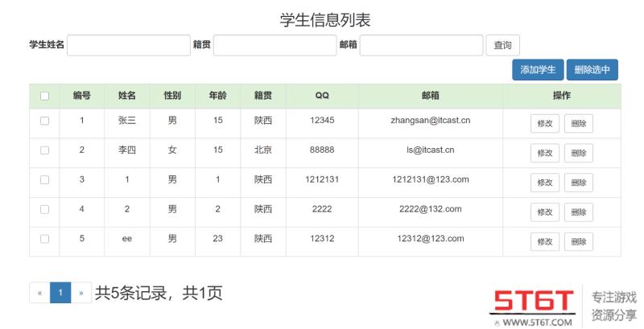This screenshot has height=329, width=644.
Task: Go to previous page using « arrow
Action: click(39, 292)
